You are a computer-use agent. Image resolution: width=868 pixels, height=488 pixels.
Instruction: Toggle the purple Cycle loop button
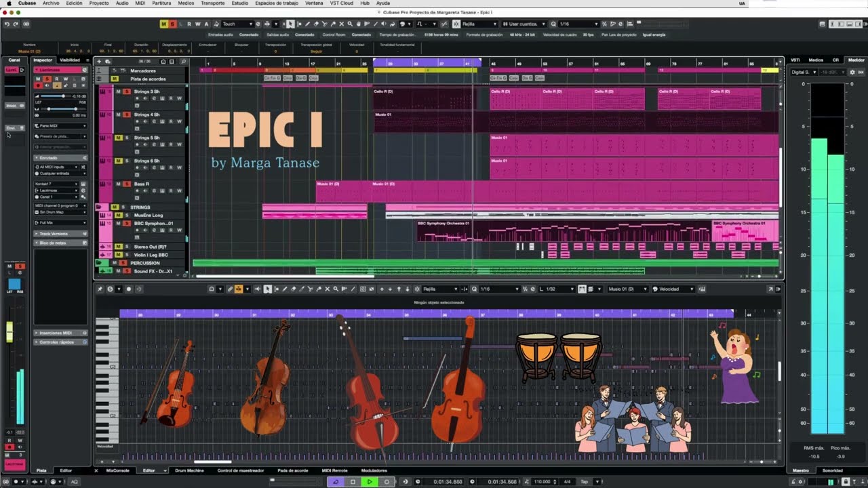click(x=336, y=482)
